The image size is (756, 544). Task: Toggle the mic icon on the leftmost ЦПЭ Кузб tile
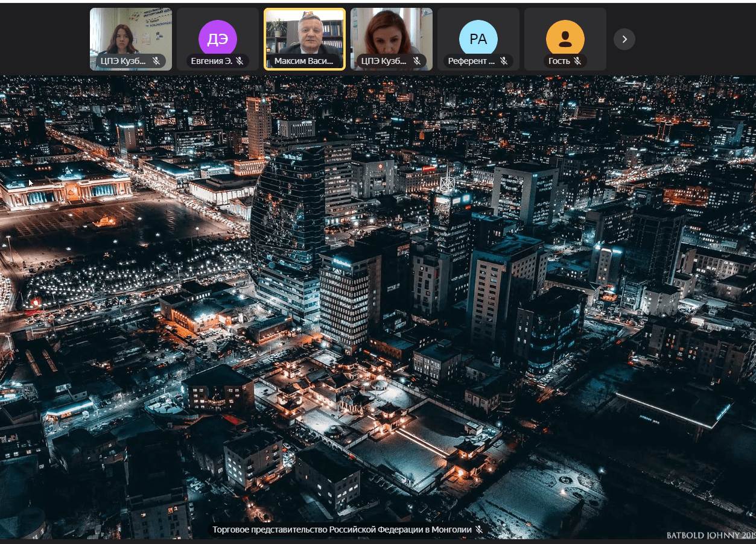(156, 61)
